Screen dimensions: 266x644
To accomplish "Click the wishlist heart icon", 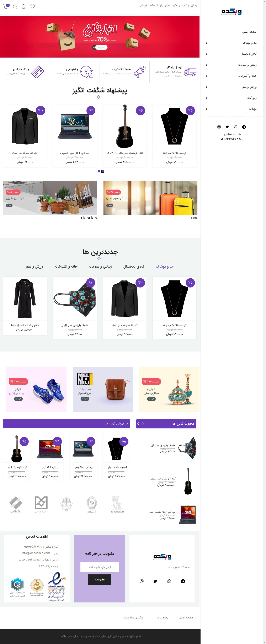I will pos(32,6).
